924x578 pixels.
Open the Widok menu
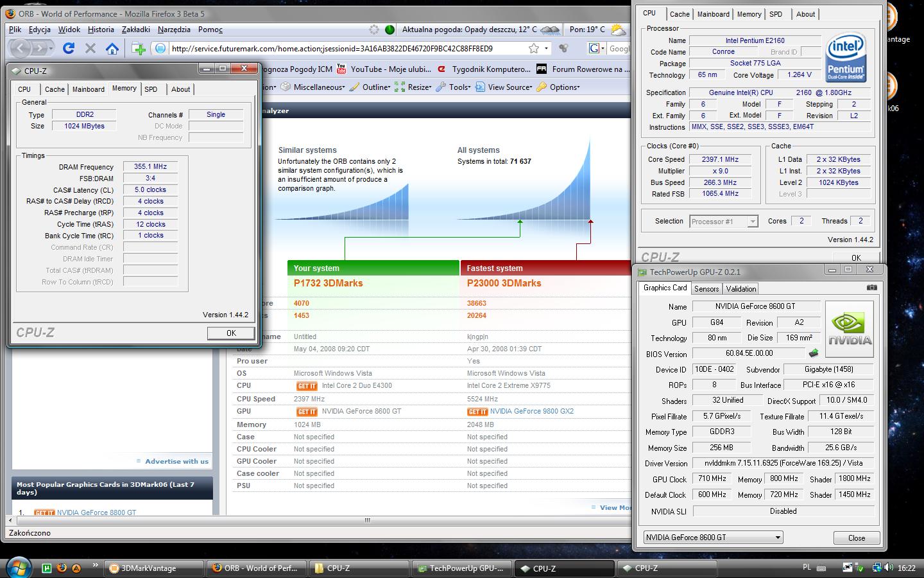(x=69, y=30)
